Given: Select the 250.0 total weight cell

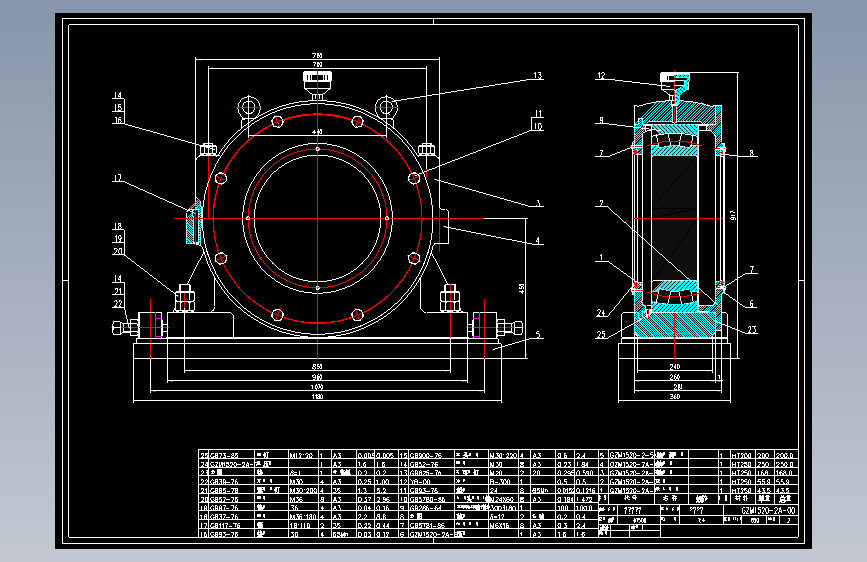Looking at the screenshot, I should (x=785, y=465).
